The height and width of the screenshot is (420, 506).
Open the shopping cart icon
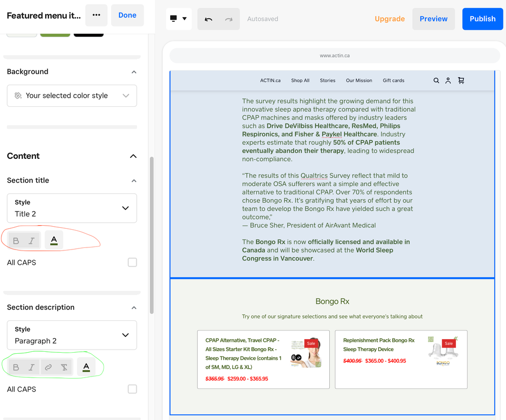tap(461, 80)
